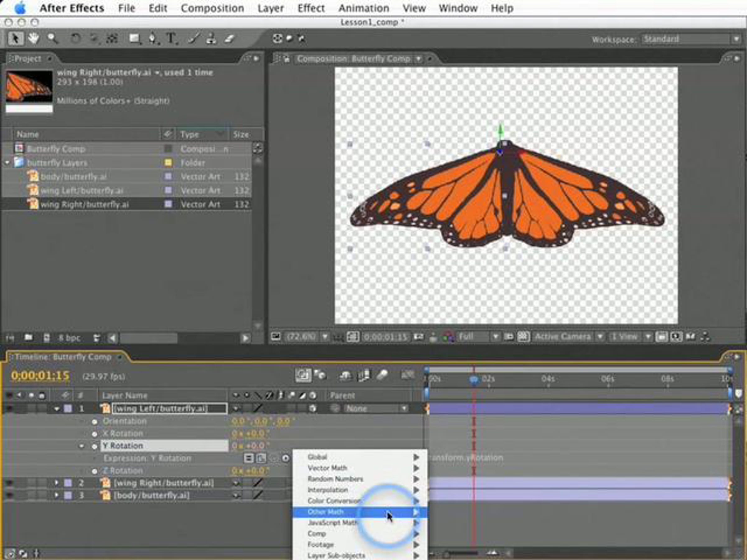Expand the body layer properties
Image resolution: width=747 pixels, height=560 pixels.
56,495
